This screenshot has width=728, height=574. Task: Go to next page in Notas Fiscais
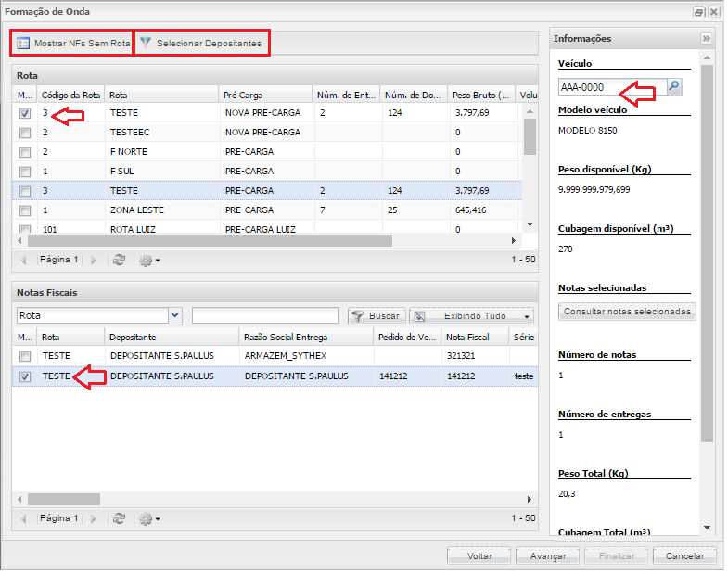(x=94, y=518)
